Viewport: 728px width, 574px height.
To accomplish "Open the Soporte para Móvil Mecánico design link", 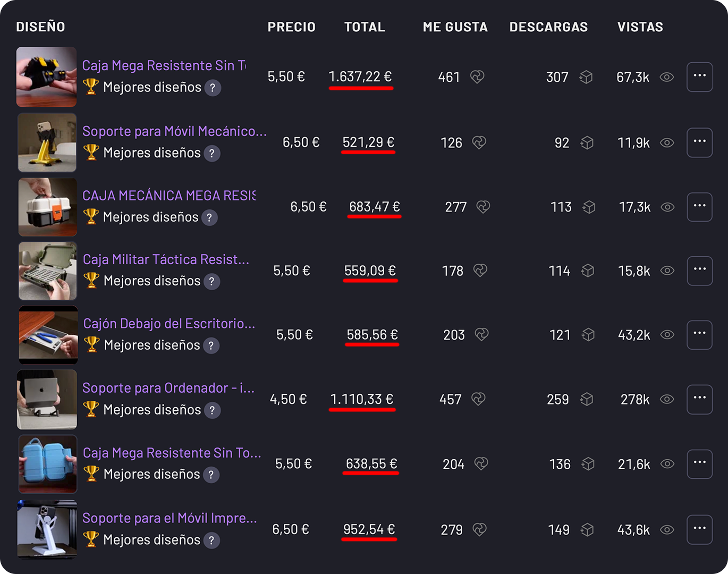I will click(174, 131).
